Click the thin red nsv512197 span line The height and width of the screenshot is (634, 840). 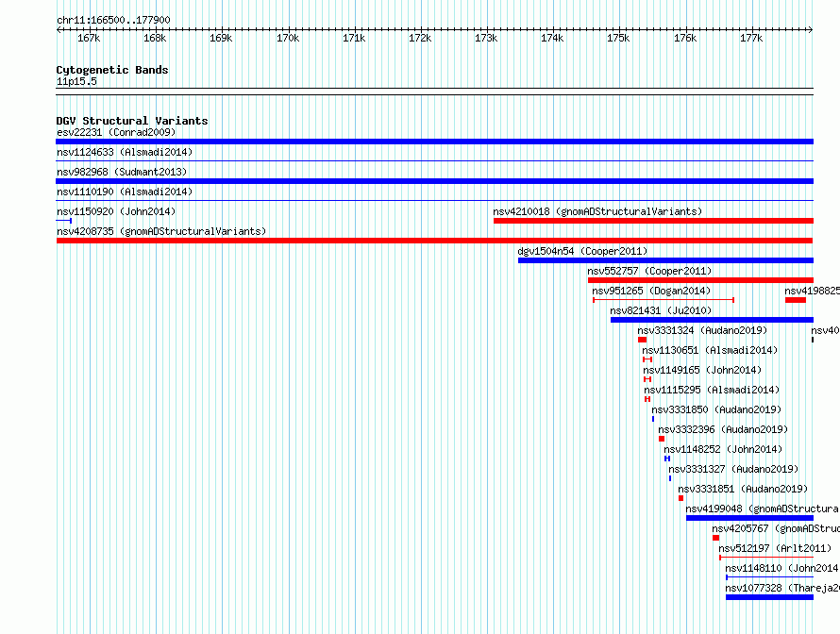766,558
